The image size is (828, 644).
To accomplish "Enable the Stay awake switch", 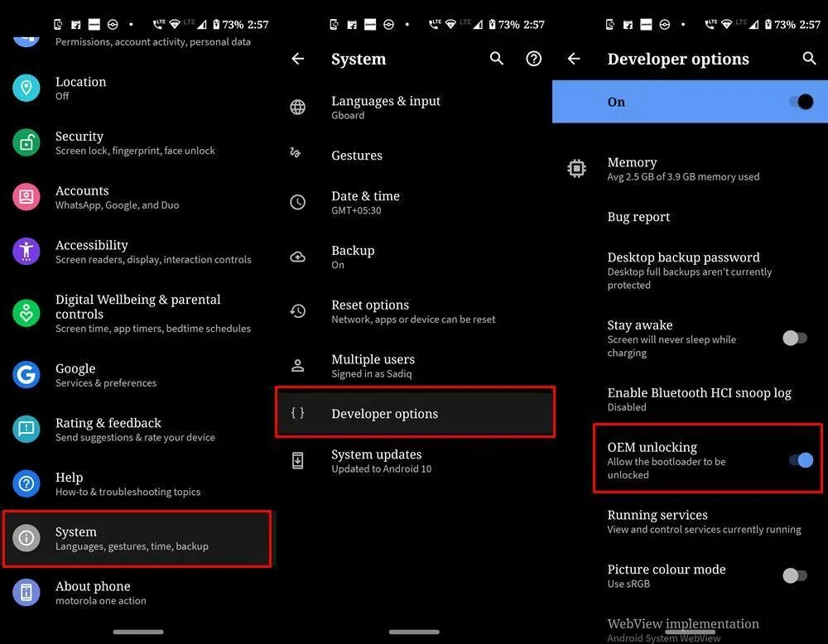I will 795,338.
